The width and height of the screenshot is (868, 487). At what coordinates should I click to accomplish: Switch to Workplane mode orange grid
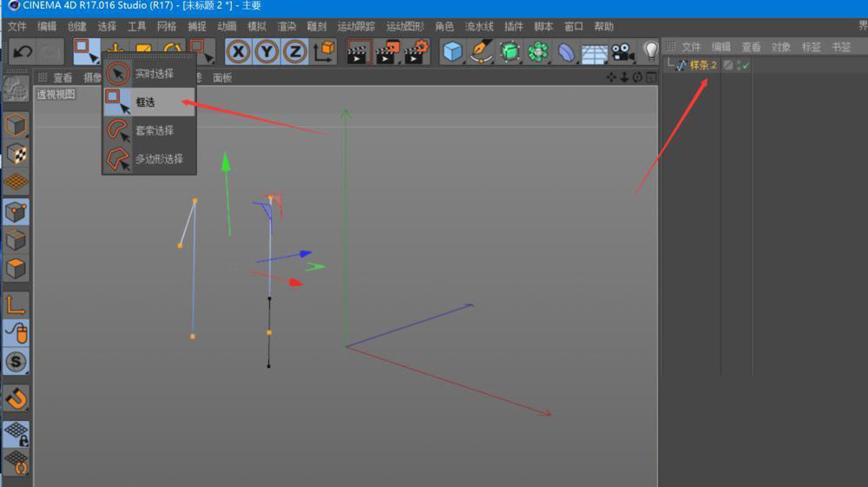click(16, 182)
